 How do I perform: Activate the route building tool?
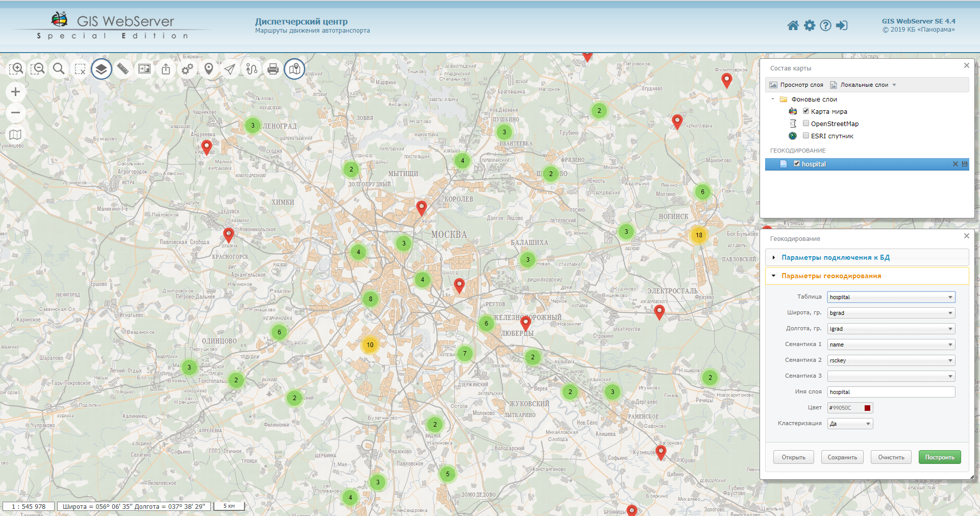coord(252,68)
